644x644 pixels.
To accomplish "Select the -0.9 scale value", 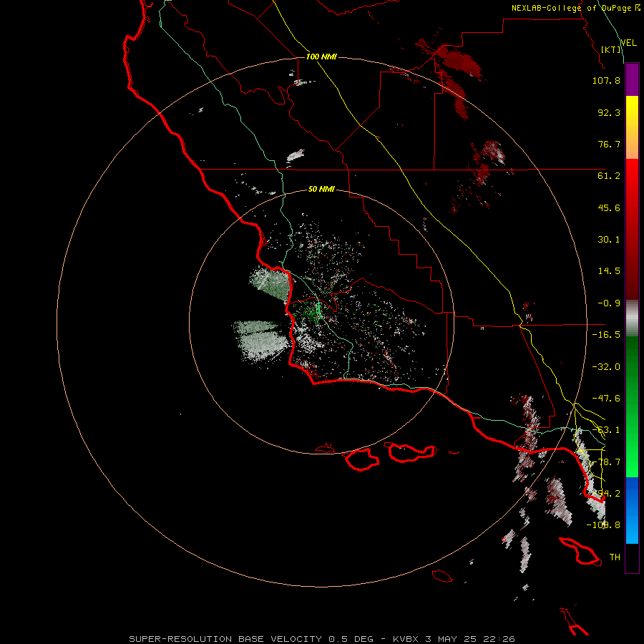I will (x=609, y=303).
